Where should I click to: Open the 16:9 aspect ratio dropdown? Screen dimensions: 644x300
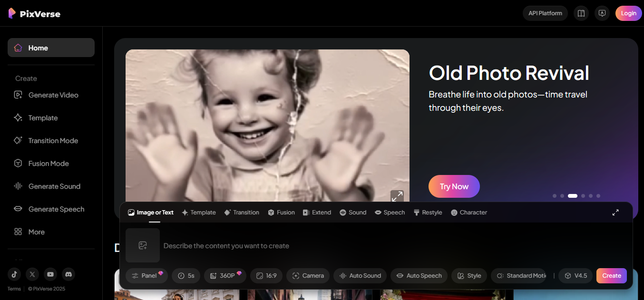point(266,276)
